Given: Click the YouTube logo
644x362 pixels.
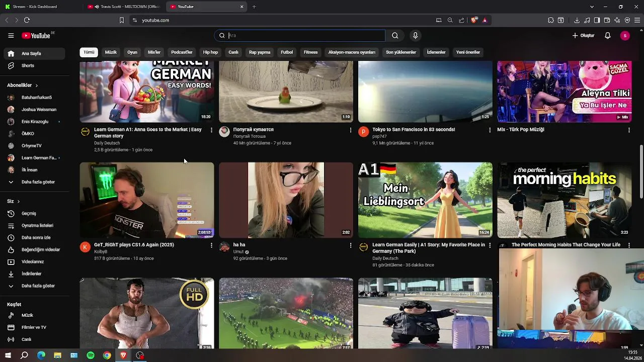Looking at the screenshot, I should point(36,36).
